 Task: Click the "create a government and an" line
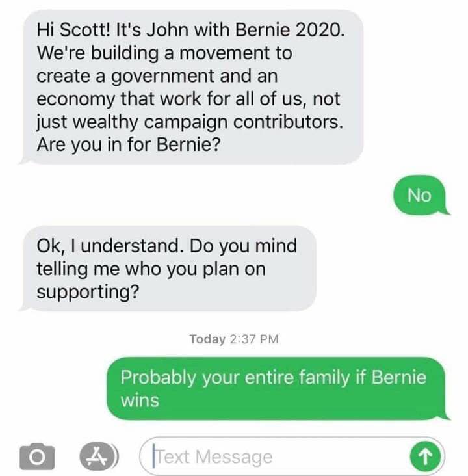point(157,76)
